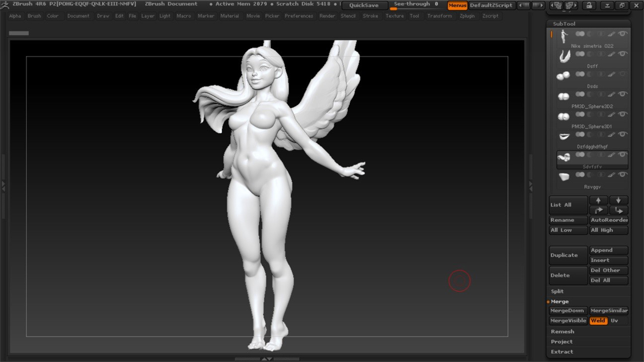Image resolution: width=644 pixels, height=362 pixels.
Task: Move subtool down with the down arrow
Action: pos(618,200)
